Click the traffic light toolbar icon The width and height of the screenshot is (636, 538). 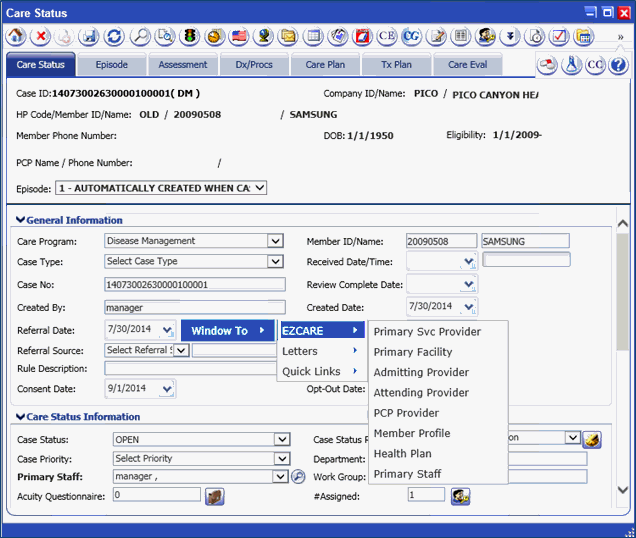coord(189,37)
